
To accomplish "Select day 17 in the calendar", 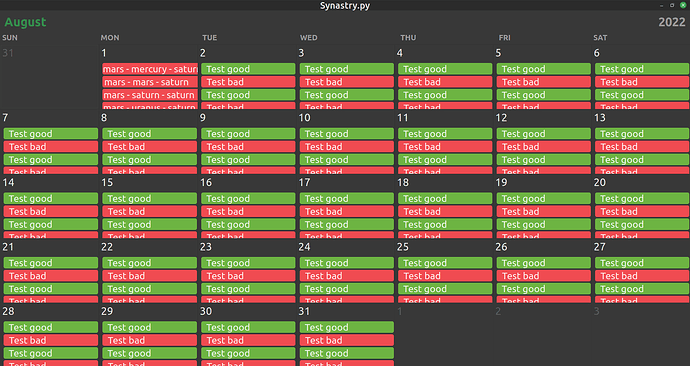I will click(305, 182).
